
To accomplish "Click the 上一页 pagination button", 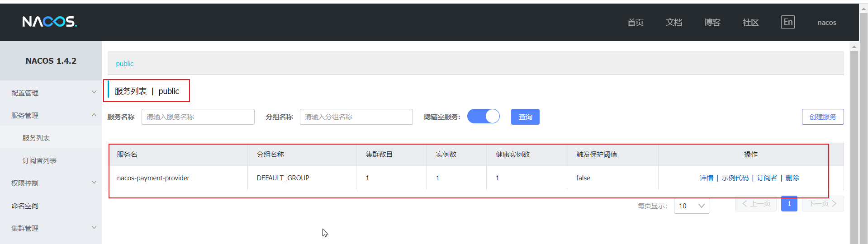I will coord(756,204).
